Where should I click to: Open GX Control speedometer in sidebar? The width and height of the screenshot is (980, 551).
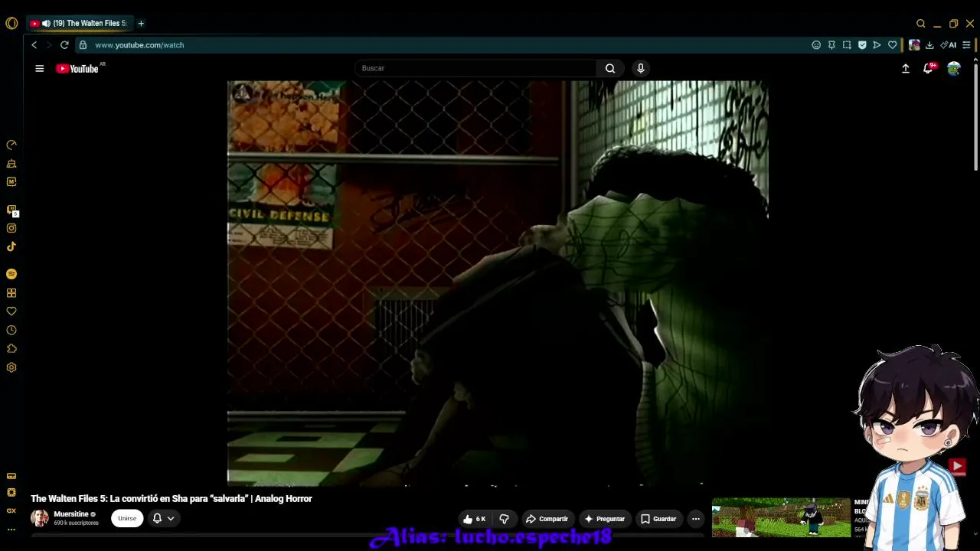pos(11,145)
